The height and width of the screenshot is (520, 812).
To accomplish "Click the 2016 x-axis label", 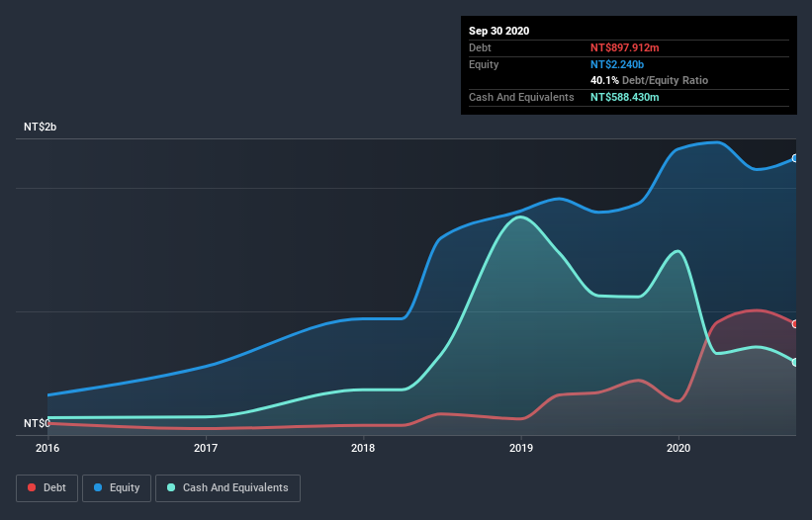I will tap(47, 448).
